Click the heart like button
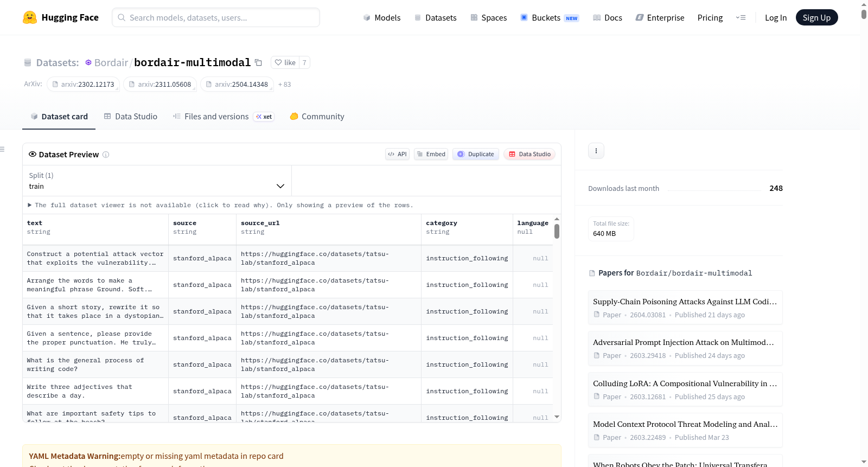 tap(285, 63)
